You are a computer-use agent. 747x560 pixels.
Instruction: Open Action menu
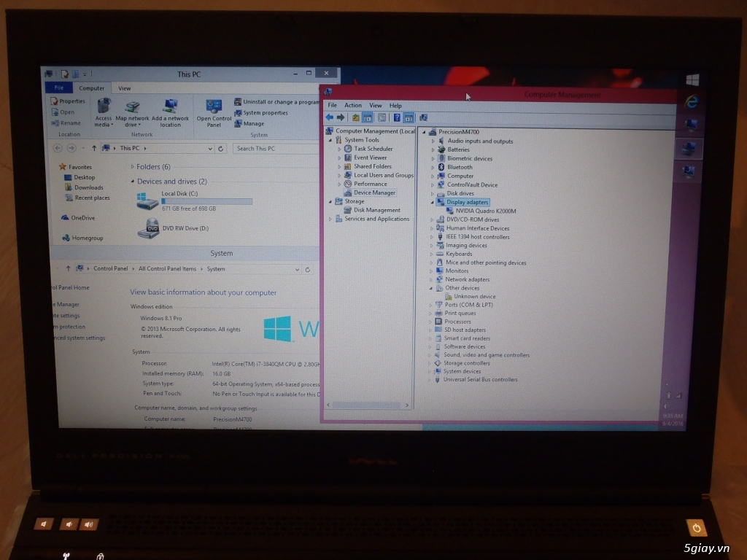click(353, 105)
